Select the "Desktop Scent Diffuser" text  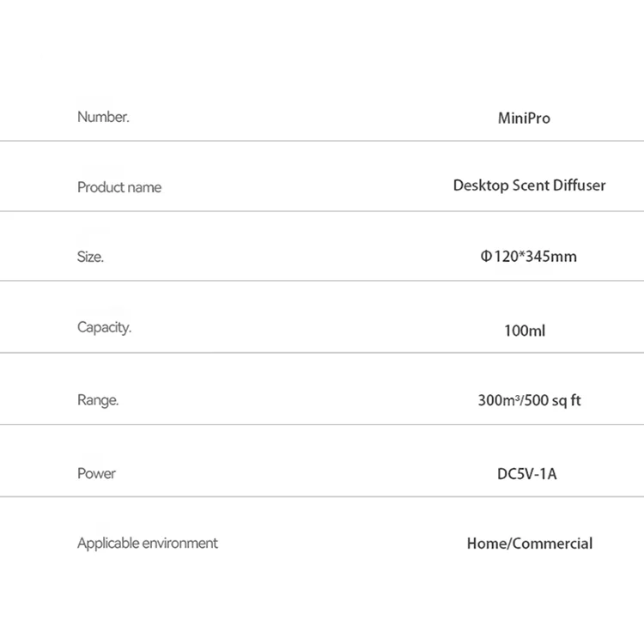click(x=529, y=185)
